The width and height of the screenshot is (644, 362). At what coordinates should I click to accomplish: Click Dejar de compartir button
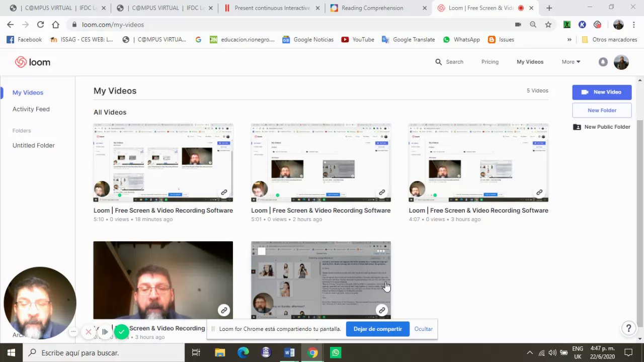[x=377, y=329]
